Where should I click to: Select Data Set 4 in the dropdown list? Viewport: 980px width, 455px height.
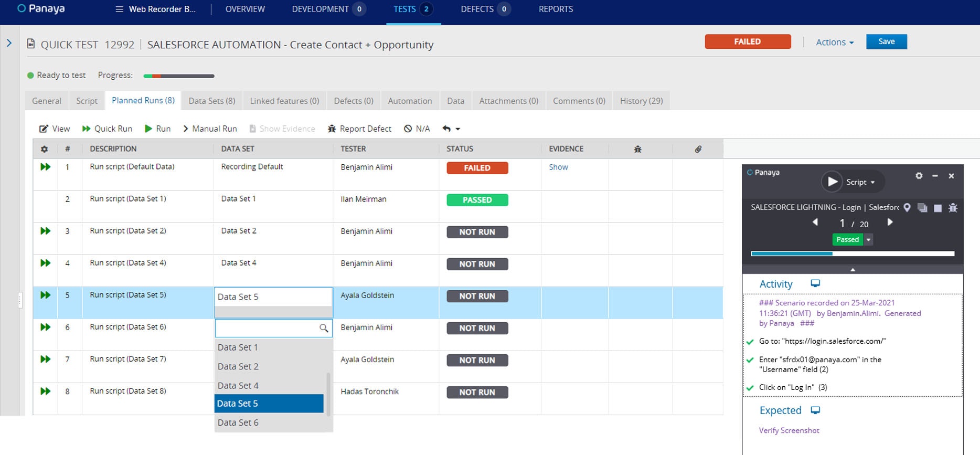tap(270, 385)
